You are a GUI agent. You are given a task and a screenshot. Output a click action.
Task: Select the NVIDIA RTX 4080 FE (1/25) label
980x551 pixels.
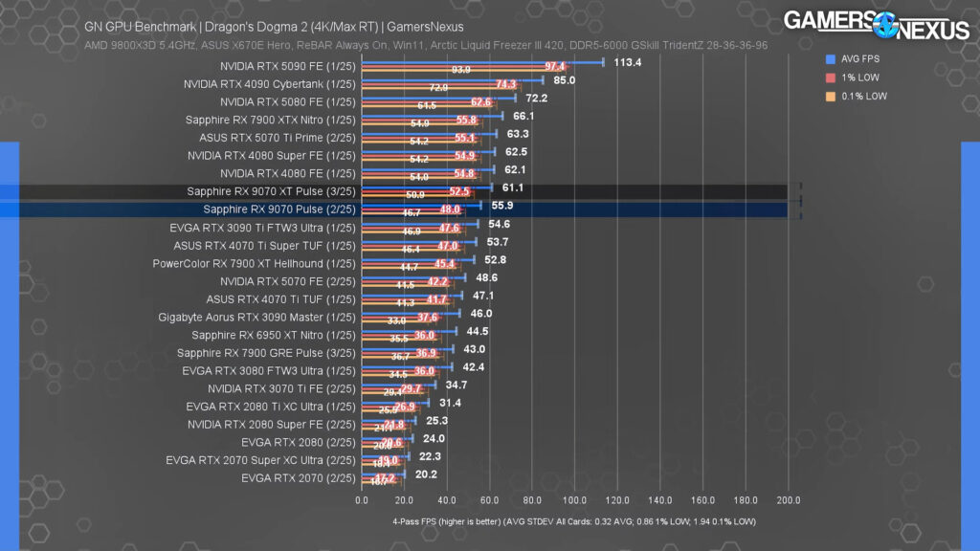287,174
